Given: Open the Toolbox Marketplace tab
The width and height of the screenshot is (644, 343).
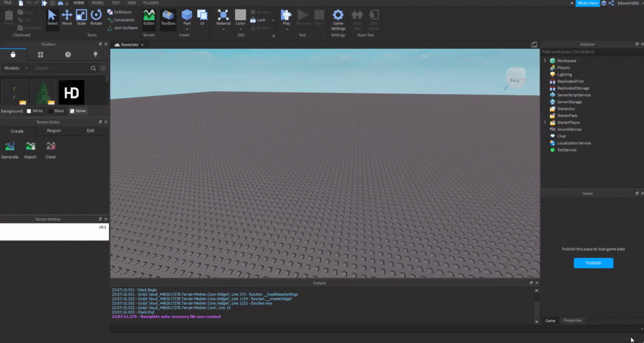Looking at the screenshot, I should pyautogui.click(x=13, y=54).
